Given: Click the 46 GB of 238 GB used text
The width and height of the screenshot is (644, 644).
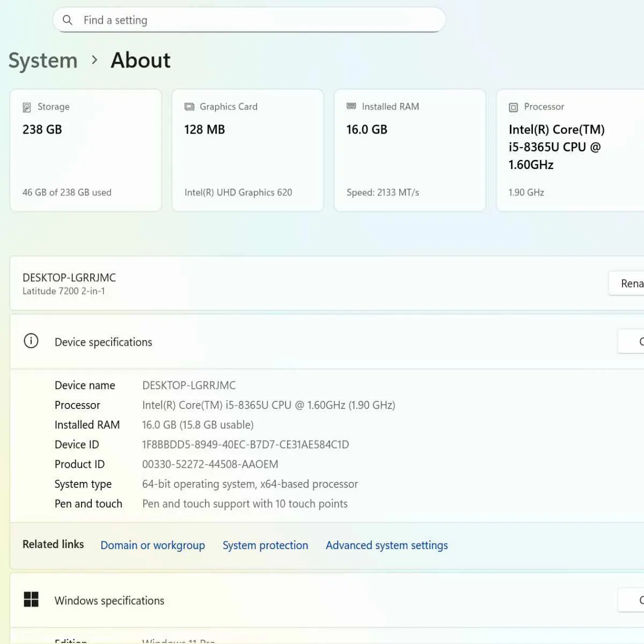Looking at the screenshot, I should coord(67,192).
